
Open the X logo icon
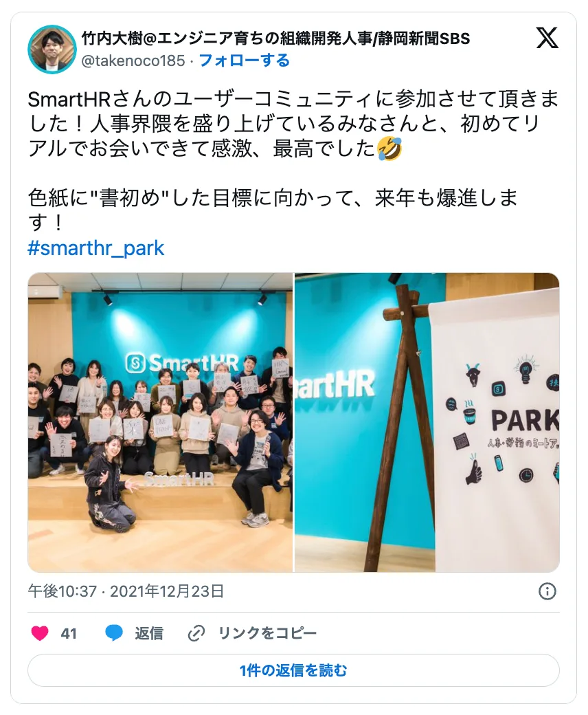pos(547,37)
